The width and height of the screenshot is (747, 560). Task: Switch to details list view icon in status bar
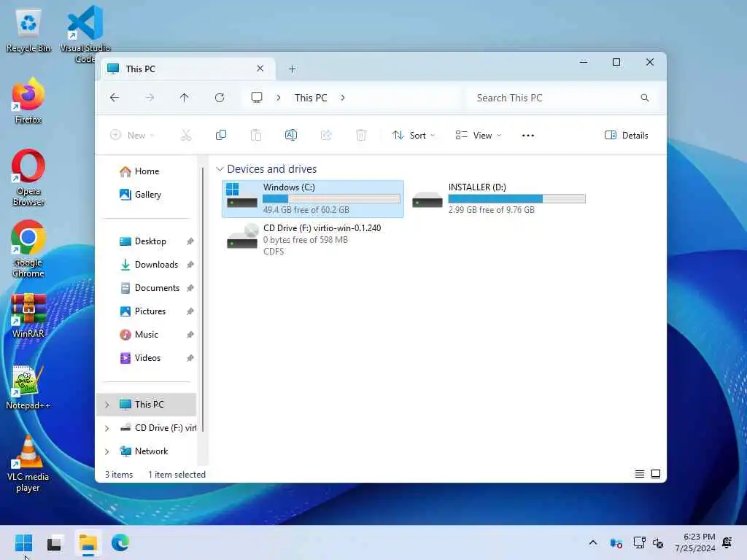point(639,474)
